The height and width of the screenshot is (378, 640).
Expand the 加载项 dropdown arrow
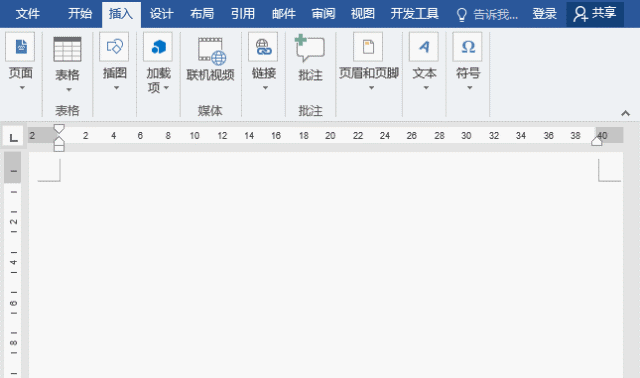click(x=167, y=88)
